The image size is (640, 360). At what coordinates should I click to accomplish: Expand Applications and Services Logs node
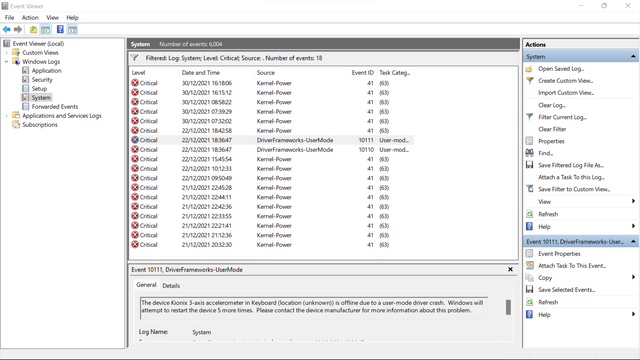6,116
